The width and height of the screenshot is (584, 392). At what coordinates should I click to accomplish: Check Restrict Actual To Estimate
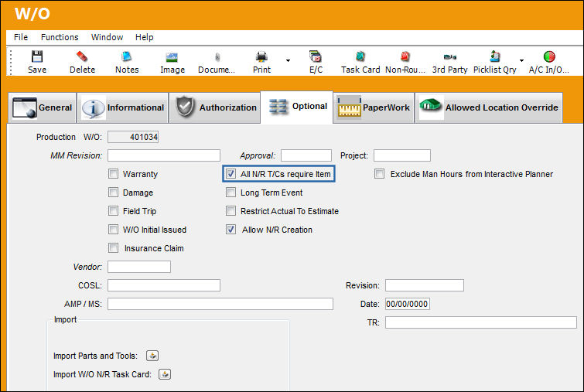231,211
